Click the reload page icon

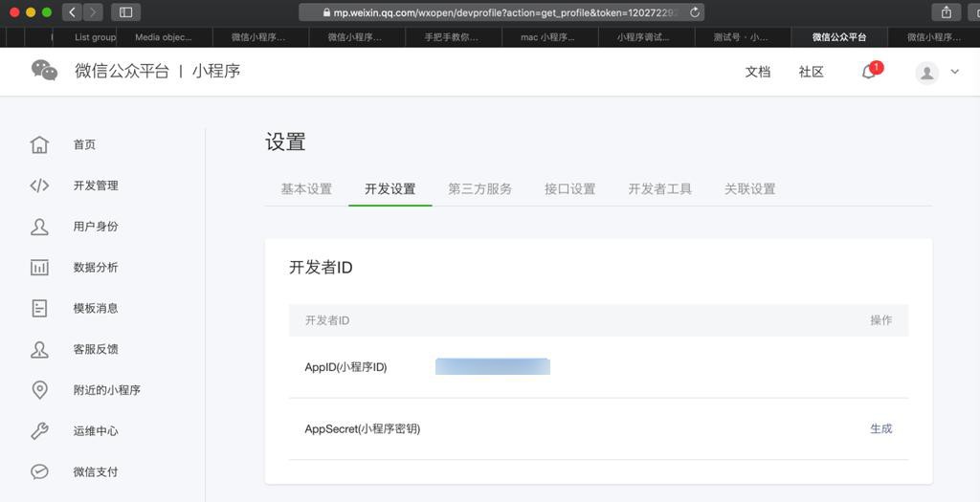(695, 11)
